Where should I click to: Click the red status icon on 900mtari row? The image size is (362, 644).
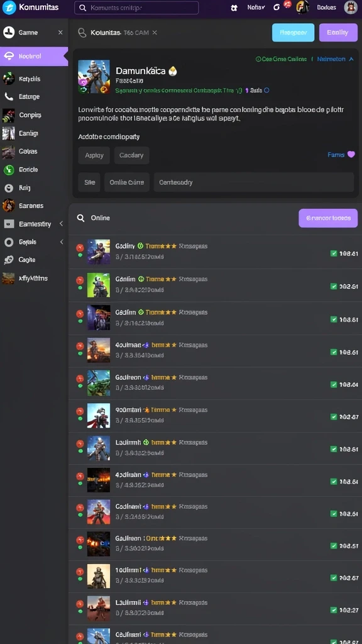pos(80,411)
